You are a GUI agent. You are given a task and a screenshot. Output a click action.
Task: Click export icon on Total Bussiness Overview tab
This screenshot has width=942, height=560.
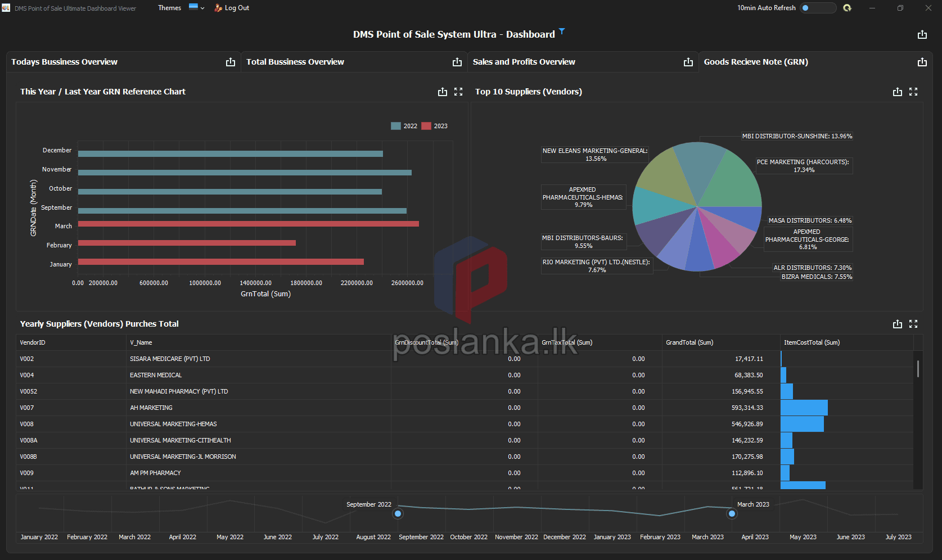[457, 62]
